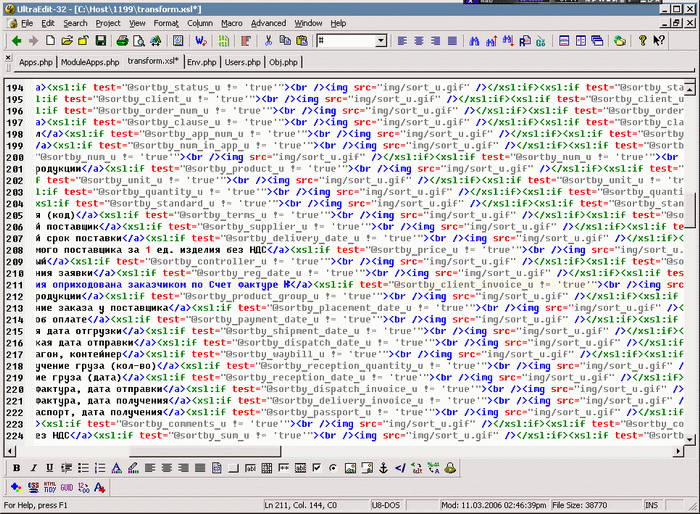Open the color picker palette icon

point(15,487)
